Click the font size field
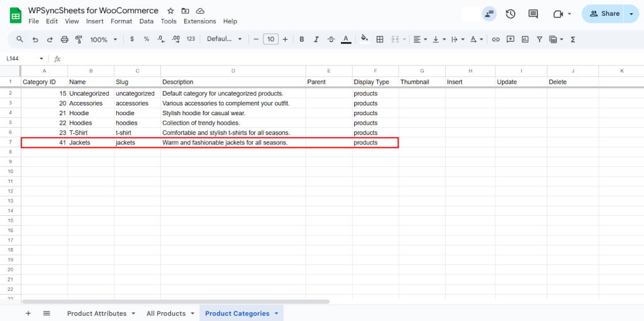 coord(270,40)
